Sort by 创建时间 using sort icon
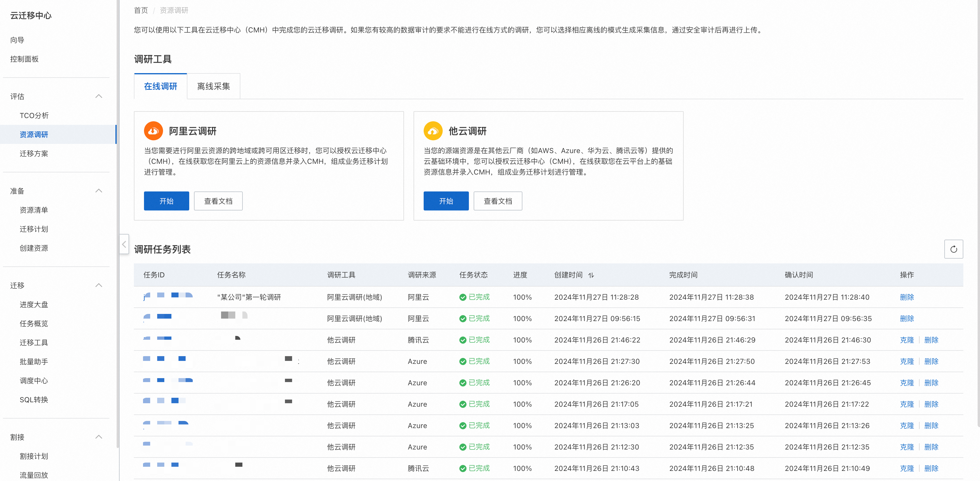 pos(591,275)
